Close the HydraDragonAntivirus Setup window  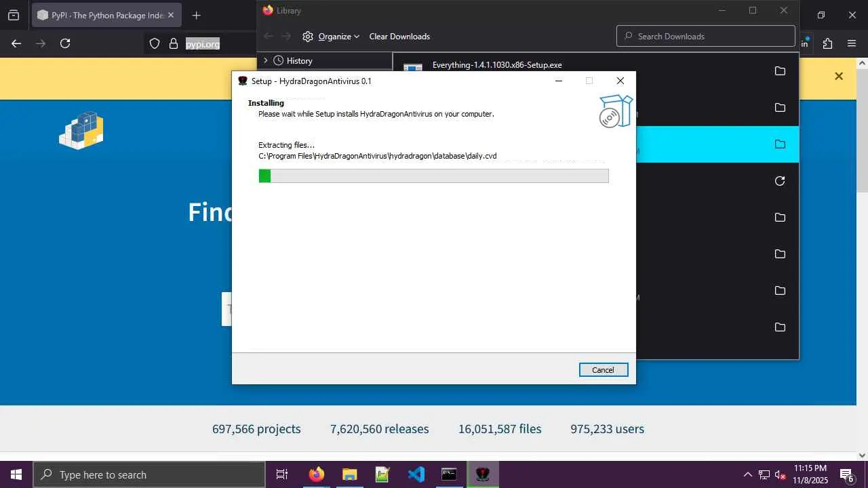tap(620, 81)
